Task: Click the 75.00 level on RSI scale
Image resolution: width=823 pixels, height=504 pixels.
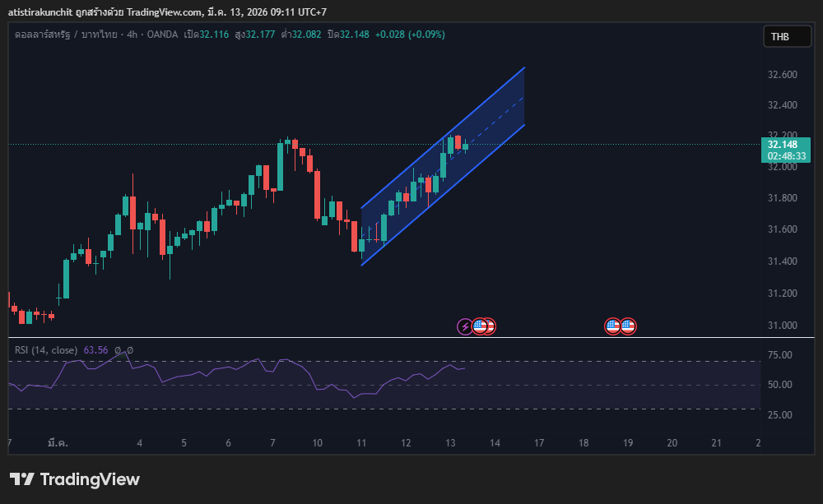Action: coord(780,355)
